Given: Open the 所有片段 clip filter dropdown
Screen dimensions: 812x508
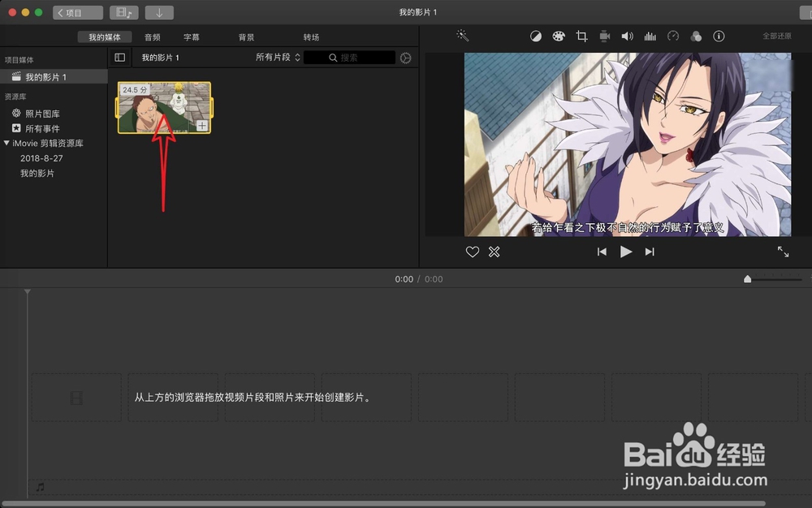Looking at the screenshot, I should click(x=278, y=58).
